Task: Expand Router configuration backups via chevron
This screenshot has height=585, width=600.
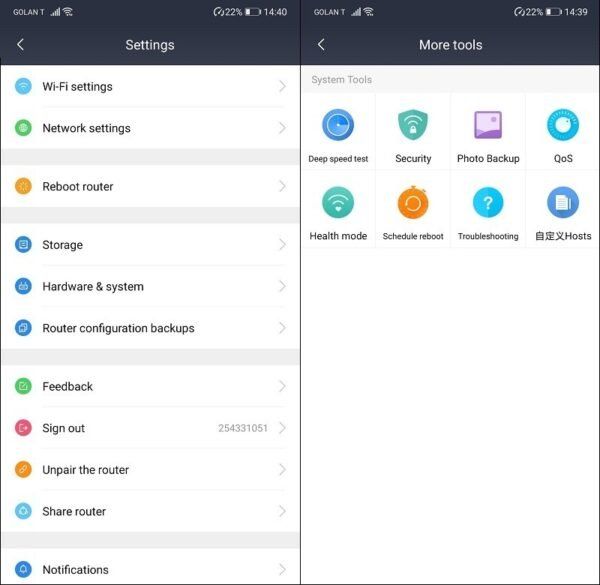Action: coord(282,328)
